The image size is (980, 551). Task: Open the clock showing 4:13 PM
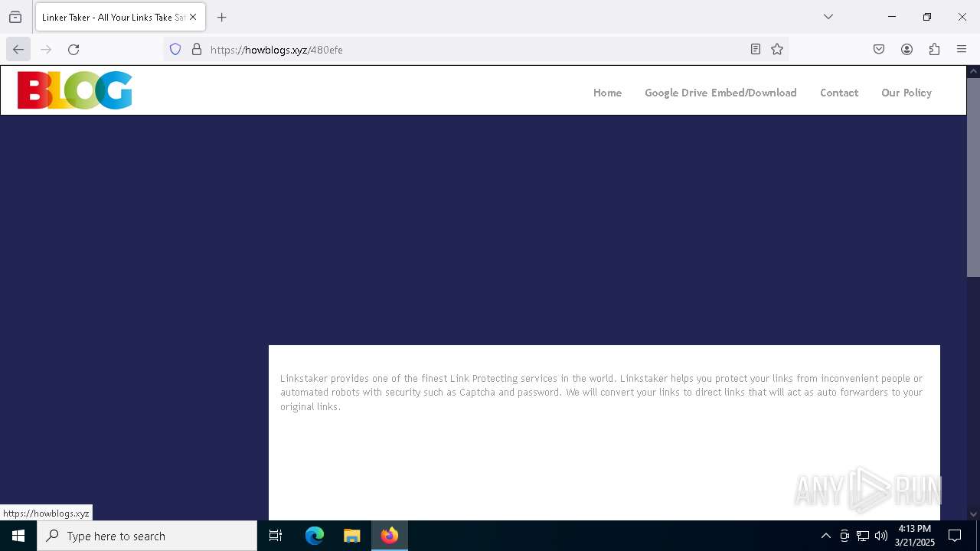click(915, 536)
